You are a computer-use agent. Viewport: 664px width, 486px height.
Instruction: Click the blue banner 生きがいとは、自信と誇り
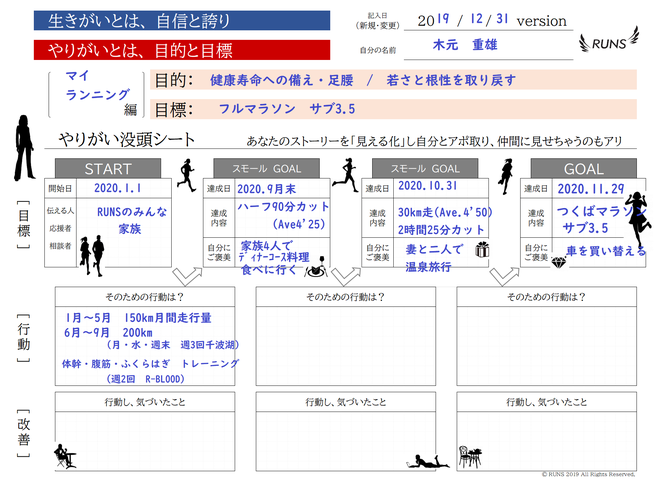[182, 20]
